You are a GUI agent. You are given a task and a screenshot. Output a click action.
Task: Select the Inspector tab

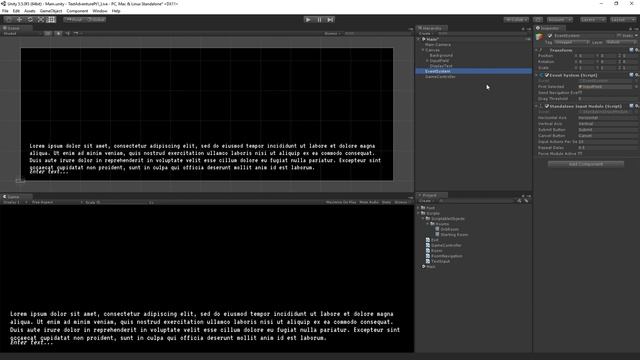point(549,28)
